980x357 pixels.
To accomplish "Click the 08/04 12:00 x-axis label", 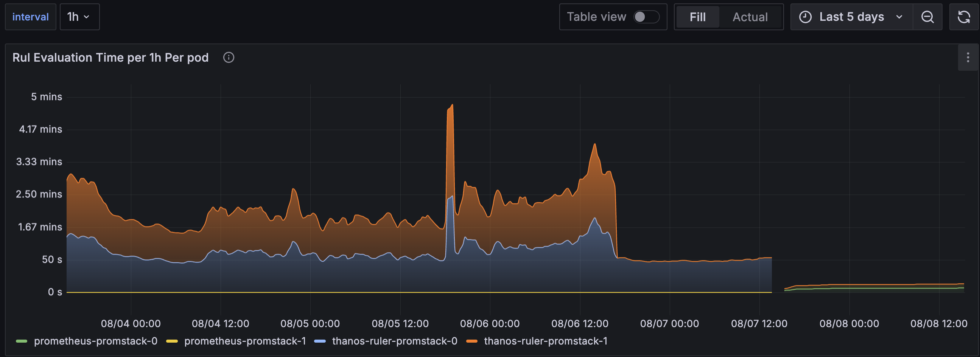I will point(220,324).
